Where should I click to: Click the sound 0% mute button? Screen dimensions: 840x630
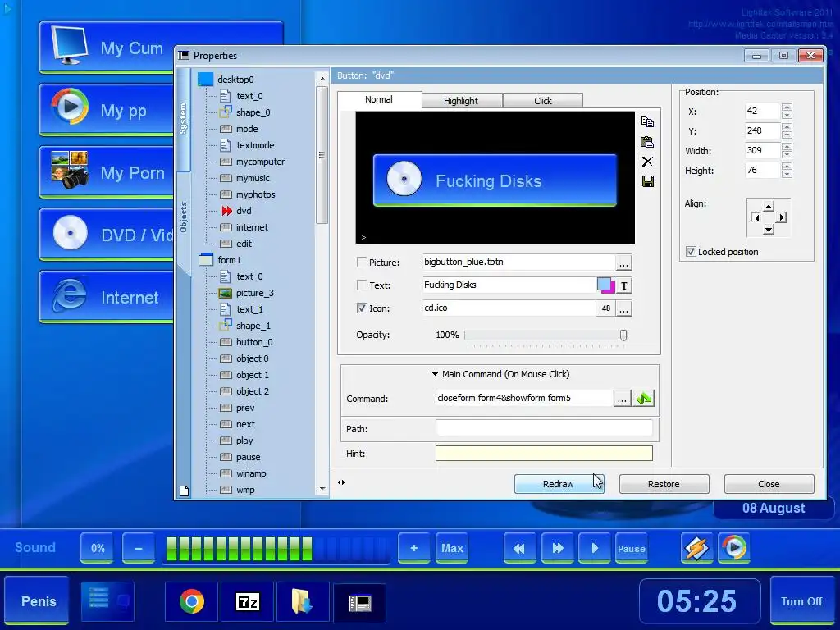tap(97, 548)
